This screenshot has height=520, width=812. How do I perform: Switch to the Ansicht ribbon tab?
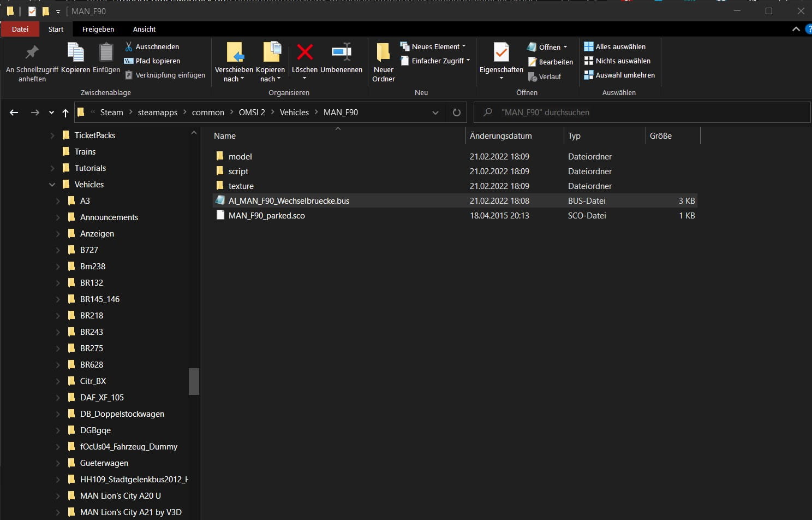pyautogui.click(x=144, y=29)
